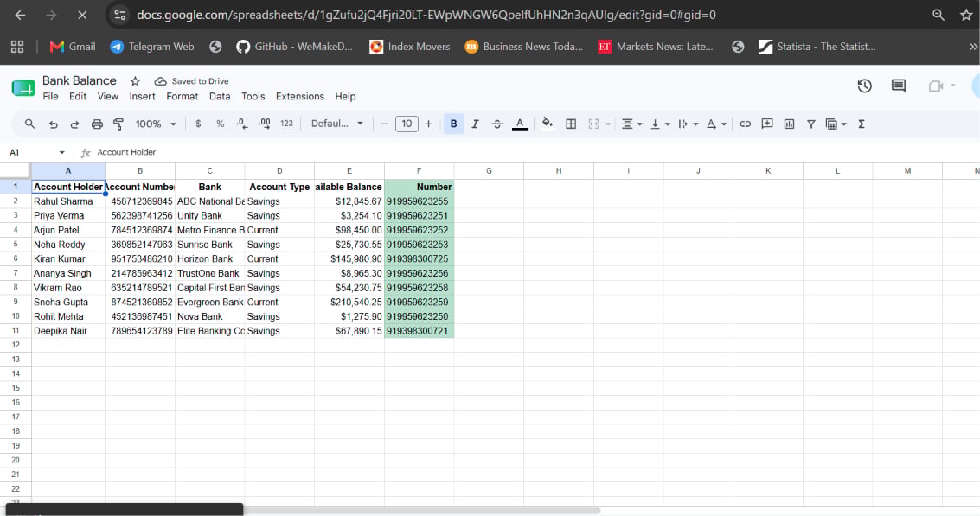980x516 pixels.
Task: Insert a link
Action: tap(745, 124)
